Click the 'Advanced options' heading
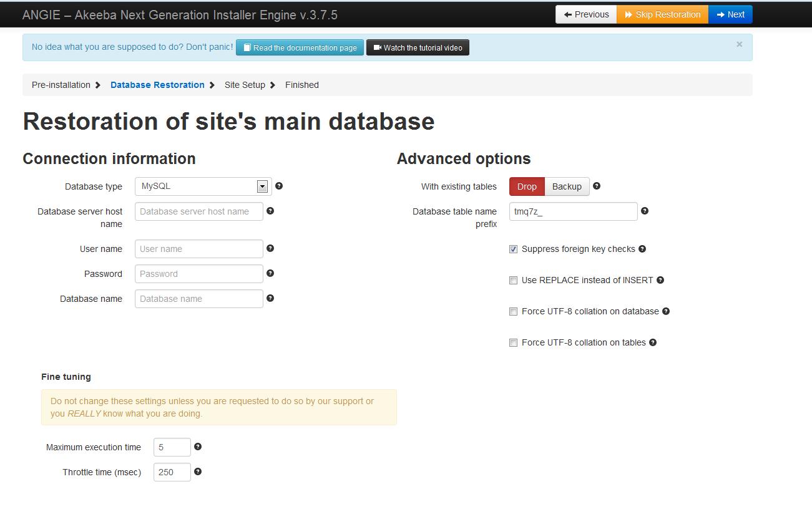812x527 pixels. [x=464, y=159]
